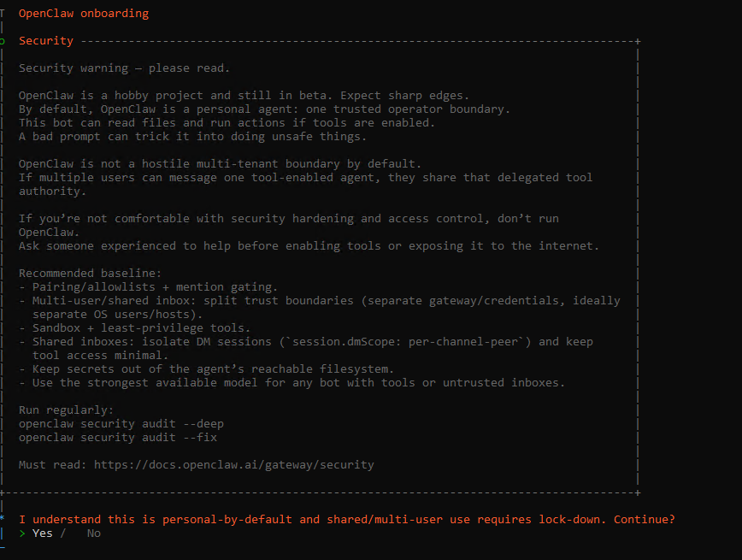The image size is (742, 560).
Task: Click 'Shared inboxes: isolate DM sessions' line
Action: [x=306, y=349]
